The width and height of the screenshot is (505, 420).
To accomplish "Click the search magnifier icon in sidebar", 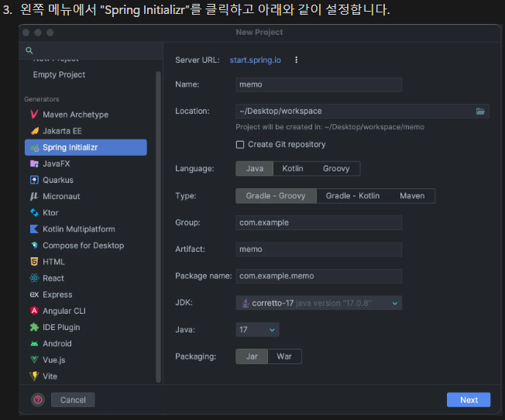I will 29,50.
